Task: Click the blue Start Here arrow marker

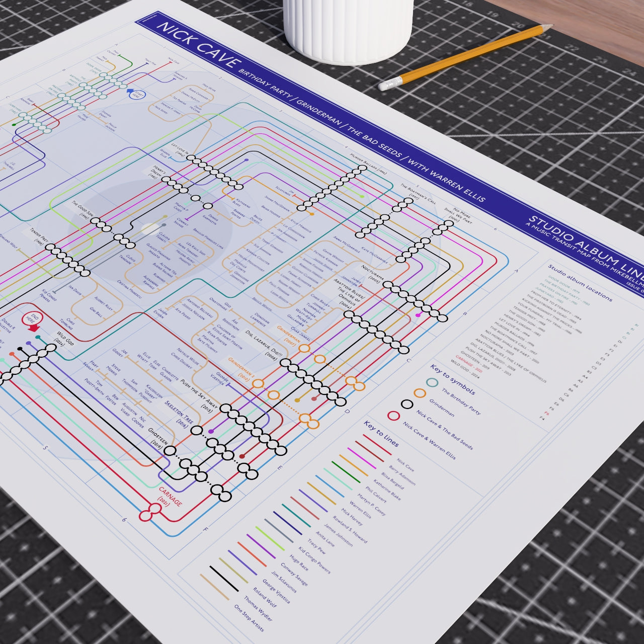Action: pos(136,94)
